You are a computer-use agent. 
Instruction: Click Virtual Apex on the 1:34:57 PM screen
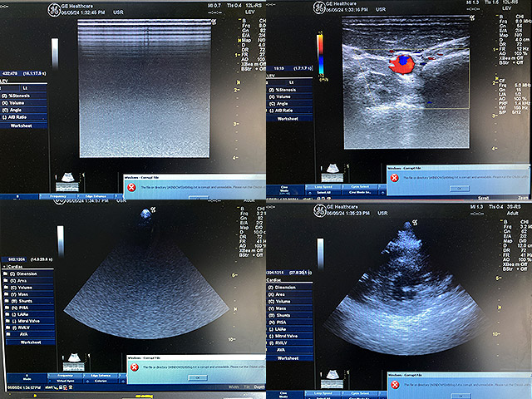(x=66, y=381)
